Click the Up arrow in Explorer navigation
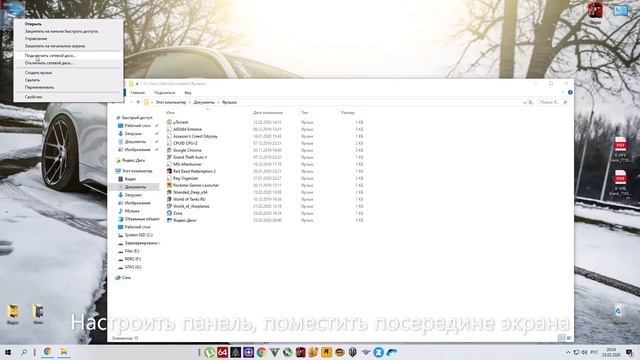The height and width of the screenshot is (360, 640). point(138,102)
